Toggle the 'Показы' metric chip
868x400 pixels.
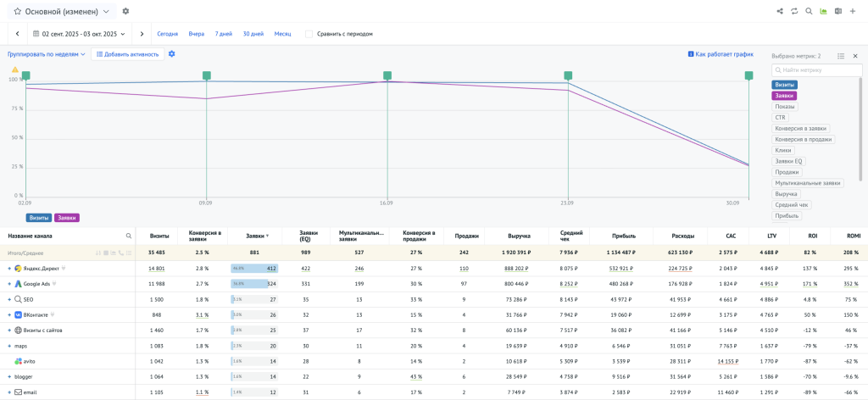pyautogui.click(x=785, y=107)
